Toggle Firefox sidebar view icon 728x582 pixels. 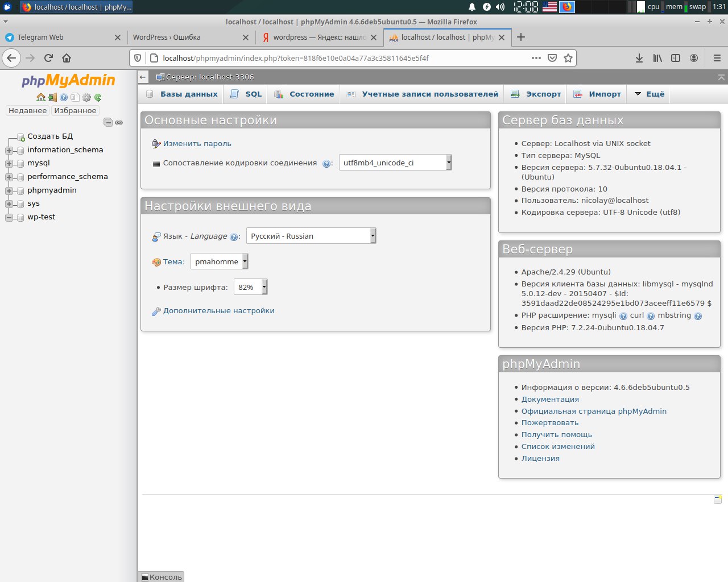coord(676,58)
